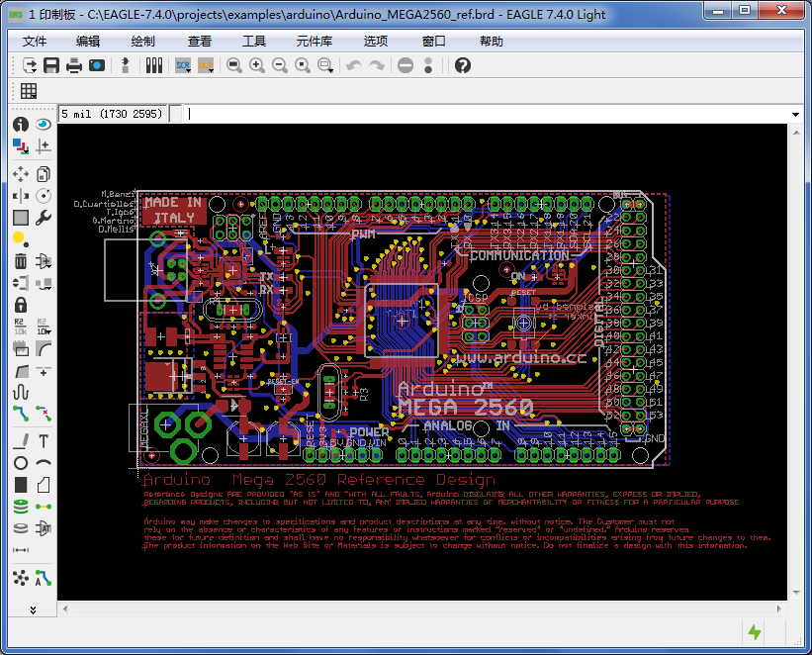
Task: Select the Split tool
Action: (21, 370)
